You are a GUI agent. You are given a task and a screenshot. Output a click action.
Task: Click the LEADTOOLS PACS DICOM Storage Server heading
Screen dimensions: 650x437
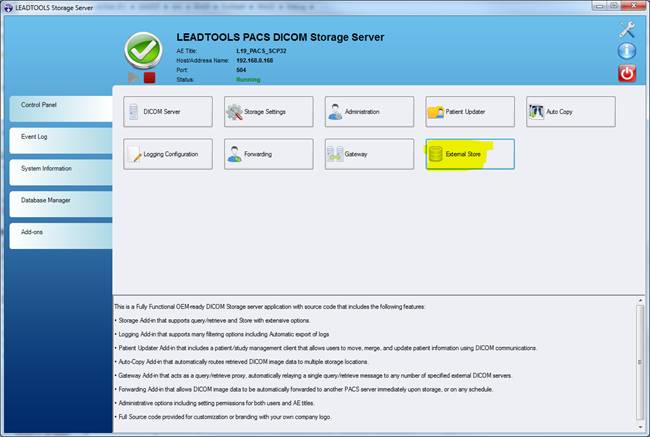(x=280, y=37)
